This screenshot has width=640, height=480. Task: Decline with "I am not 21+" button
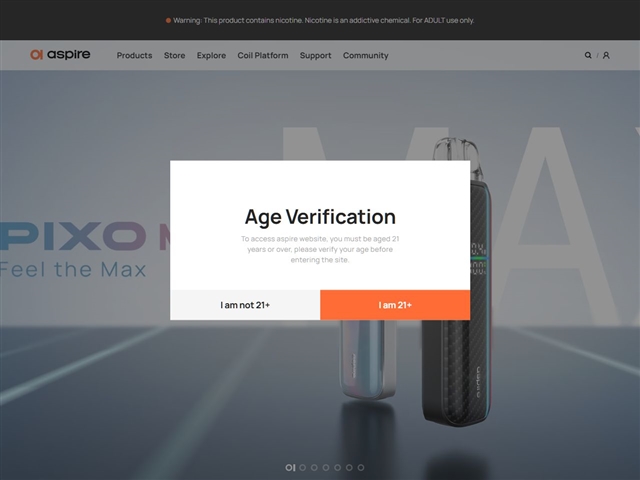coord(245,305)
